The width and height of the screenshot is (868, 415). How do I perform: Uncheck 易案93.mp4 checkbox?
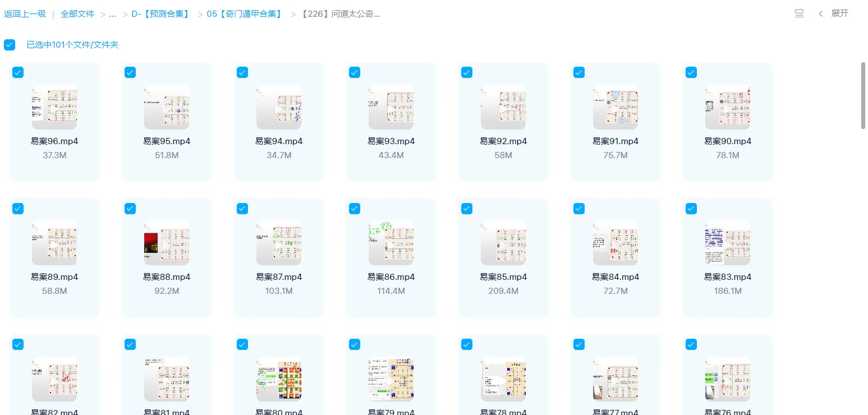click(355, 72)
